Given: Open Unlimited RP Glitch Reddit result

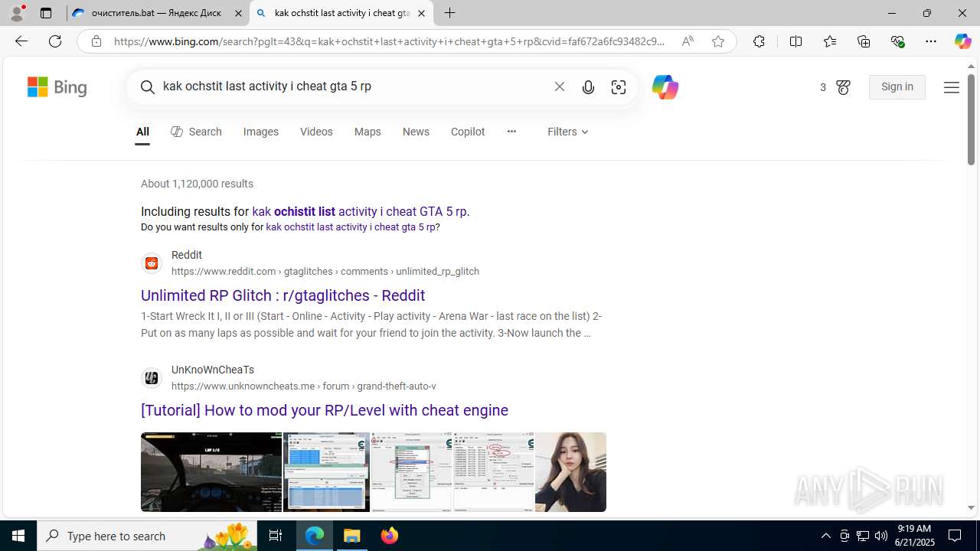Looking at the screenshot, I should coord(283,295).
